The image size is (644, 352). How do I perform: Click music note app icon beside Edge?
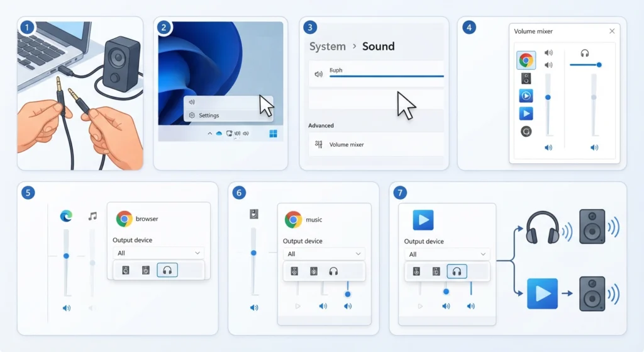click(x=93, y=216)
